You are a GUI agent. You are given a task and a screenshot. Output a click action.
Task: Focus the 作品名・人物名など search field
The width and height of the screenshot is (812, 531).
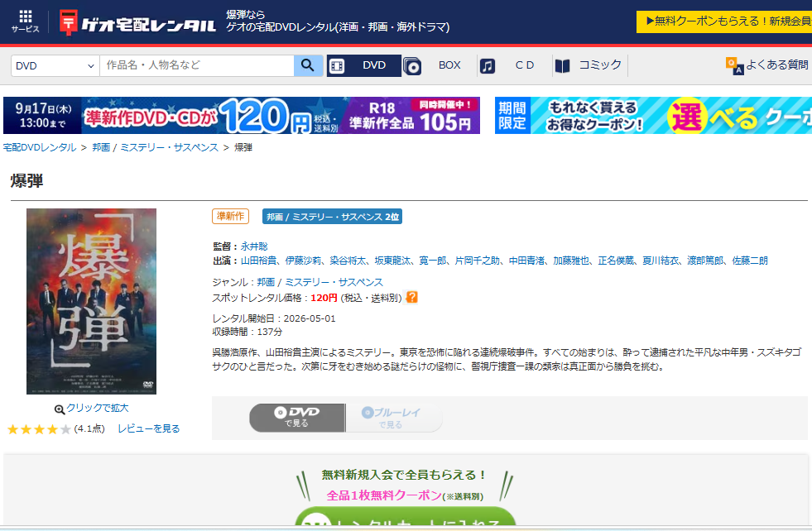[197, 65]
